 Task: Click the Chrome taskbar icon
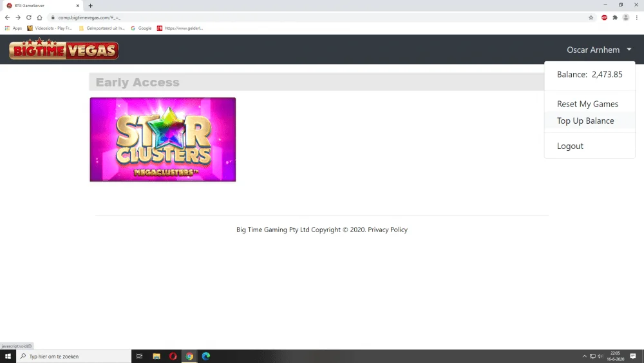[x=189, y=356]
